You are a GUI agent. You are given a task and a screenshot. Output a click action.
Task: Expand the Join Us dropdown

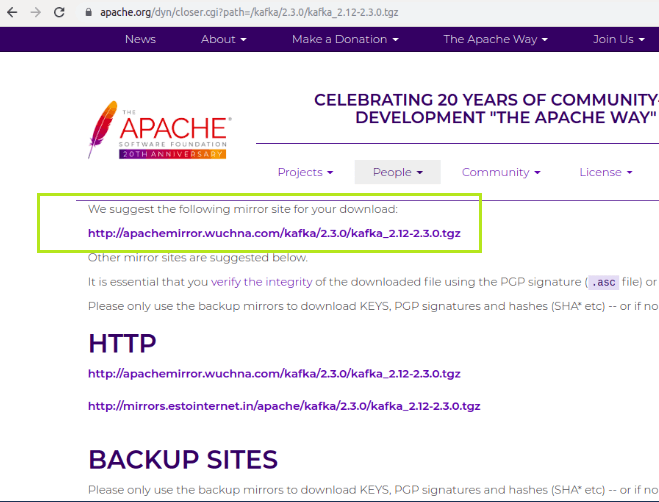(618, 39)
